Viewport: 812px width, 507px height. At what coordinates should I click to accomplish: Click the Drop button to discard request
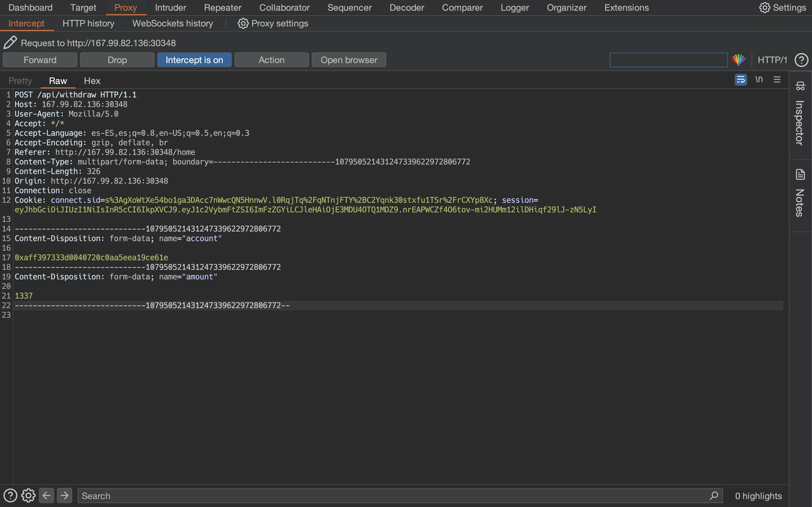point(117,60)
